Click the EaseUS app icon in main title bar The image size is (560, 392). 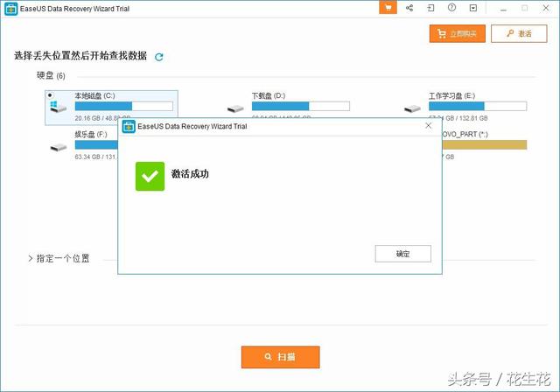11,9
